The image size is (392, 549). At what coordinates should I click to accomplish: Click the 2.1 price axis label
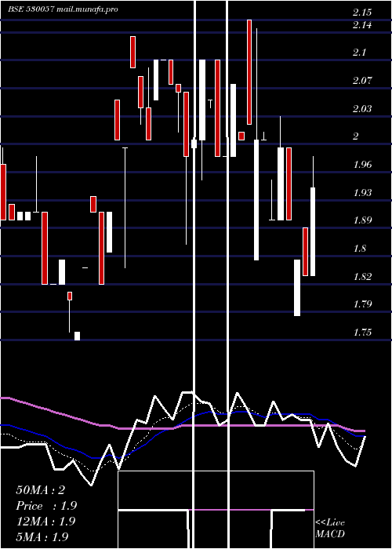(x=359, y=53)
